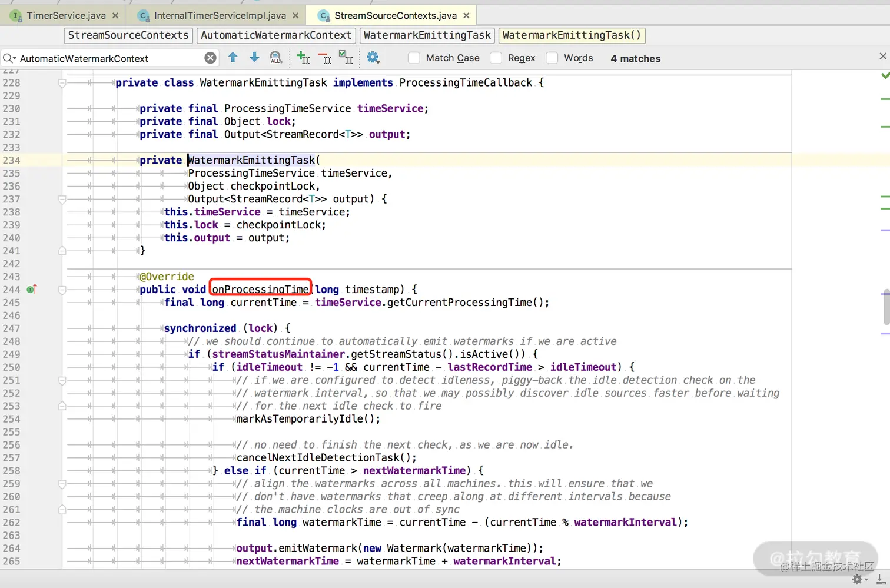
Task: Toggle fold marker at line 241
Action: pos(62,251)
